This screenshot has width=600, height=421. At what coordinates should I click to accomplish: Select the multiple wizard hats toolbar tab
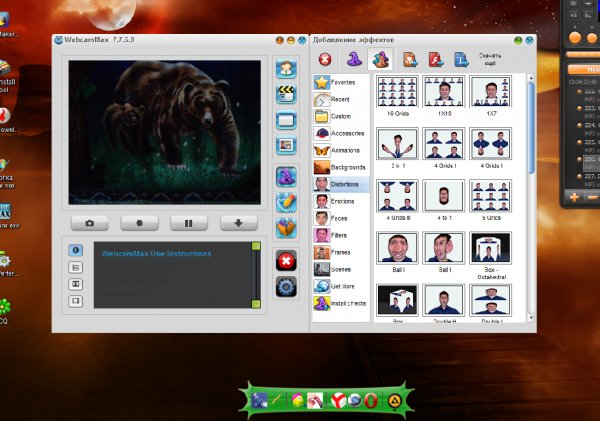(380, 59)
